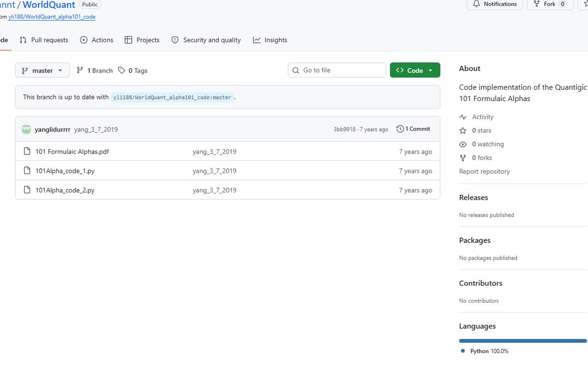View the 0 Tags link
Viewport: 588px width, 368px height.
[x=133, y=71]
